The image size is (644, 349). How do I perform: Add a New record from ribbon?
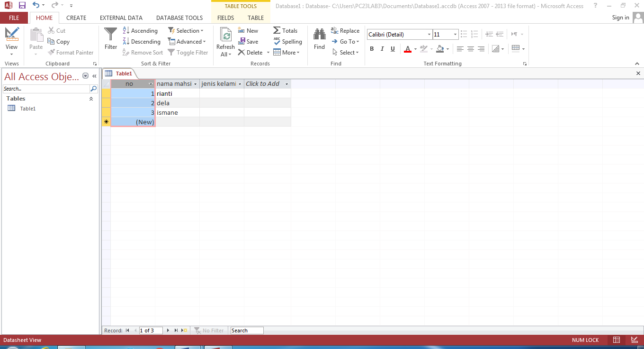[249, 31]
